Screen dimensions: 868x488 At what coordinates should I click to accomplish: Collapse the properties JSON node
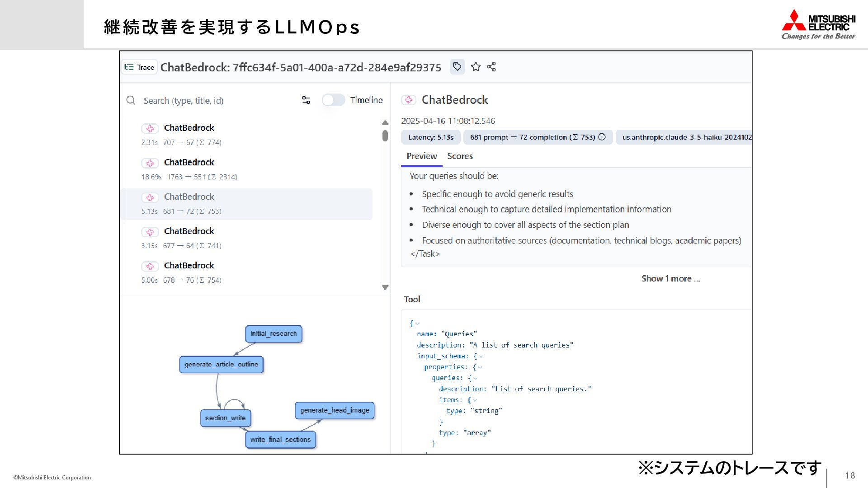coord(480,367)
